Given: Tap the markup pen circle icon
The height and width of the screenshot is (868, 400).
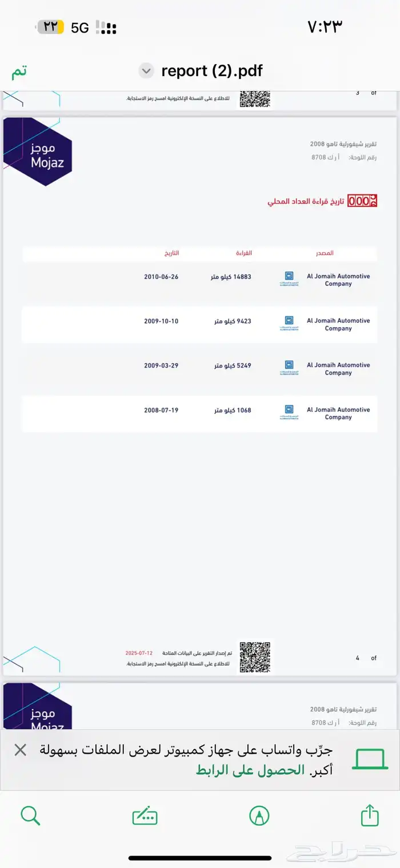Looking at the screenshot, I should (259, 815).
